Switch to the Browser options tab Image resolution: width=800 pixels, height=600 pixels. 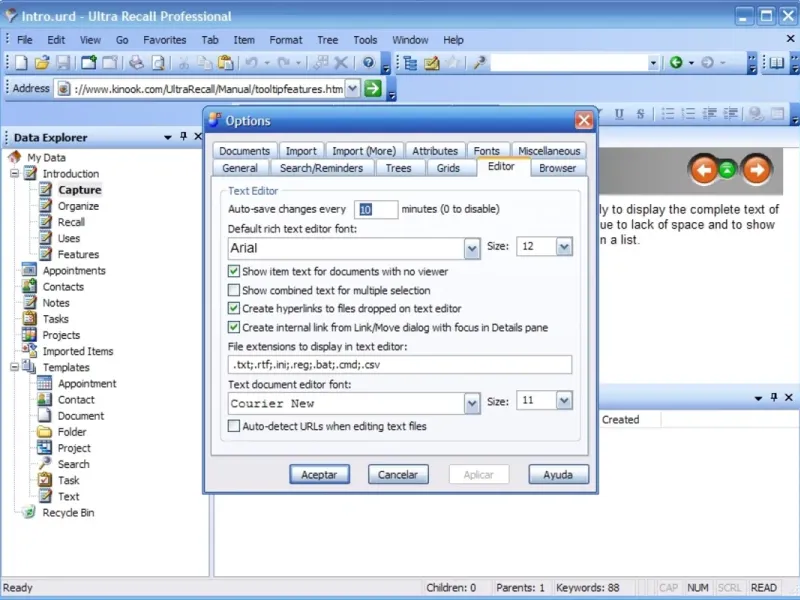click(x=557, y=168)
